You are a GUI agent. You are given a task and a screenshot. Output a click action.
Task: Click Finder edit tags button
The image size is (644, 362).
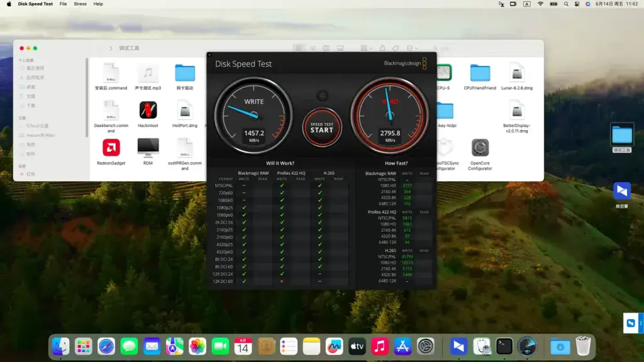396,48
